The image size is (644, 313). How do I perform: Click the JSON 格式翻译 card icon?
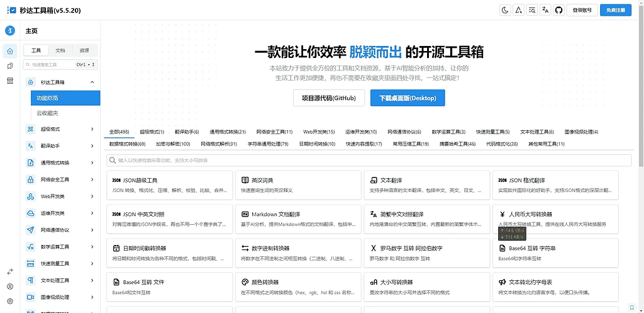point(502,180)
